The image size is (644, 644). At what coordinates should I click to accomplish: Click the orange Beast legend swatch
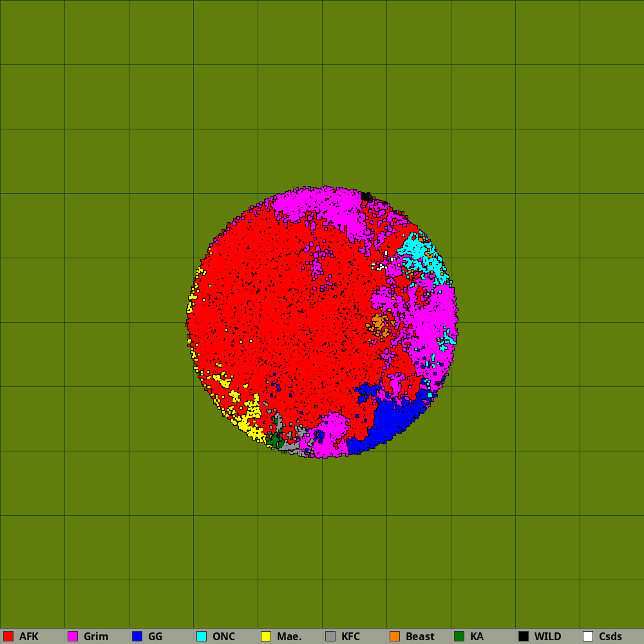395,636
